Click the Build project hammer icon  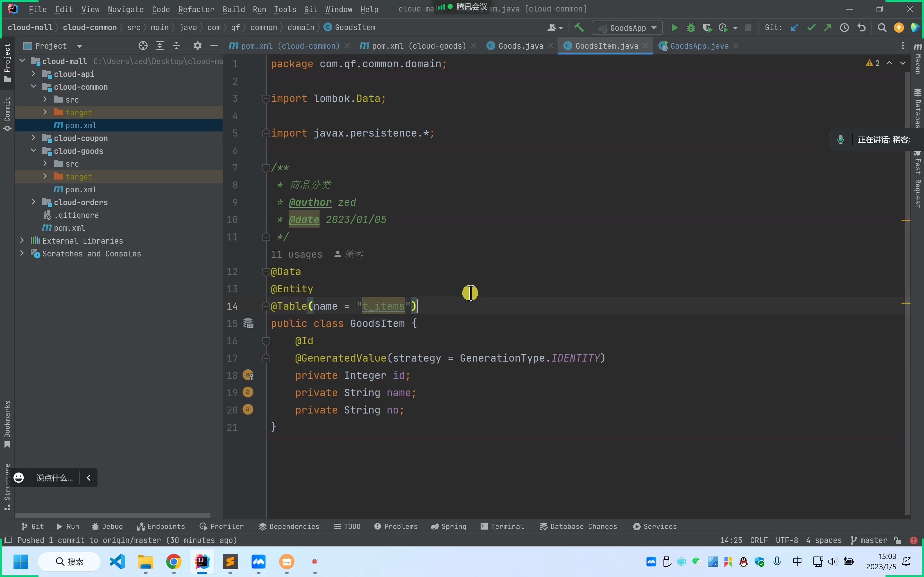(x=579, y=28)
